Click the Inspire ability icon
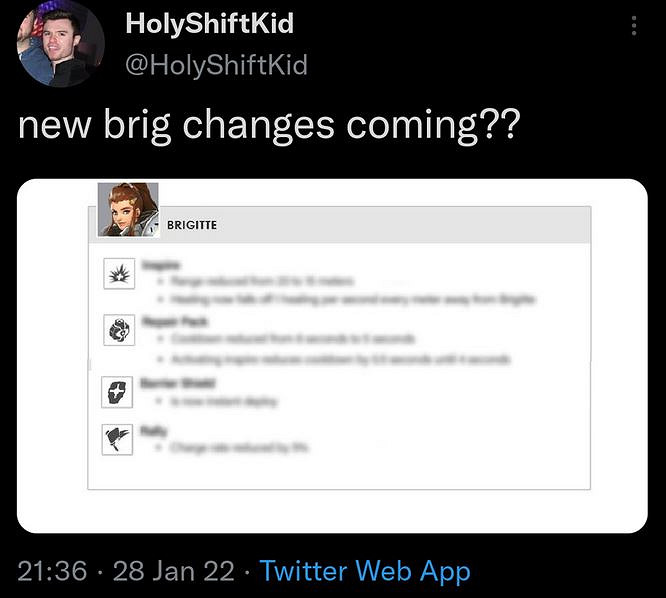Image resolution: width=666 pixels, height=598 pixels. coord(118,273)
